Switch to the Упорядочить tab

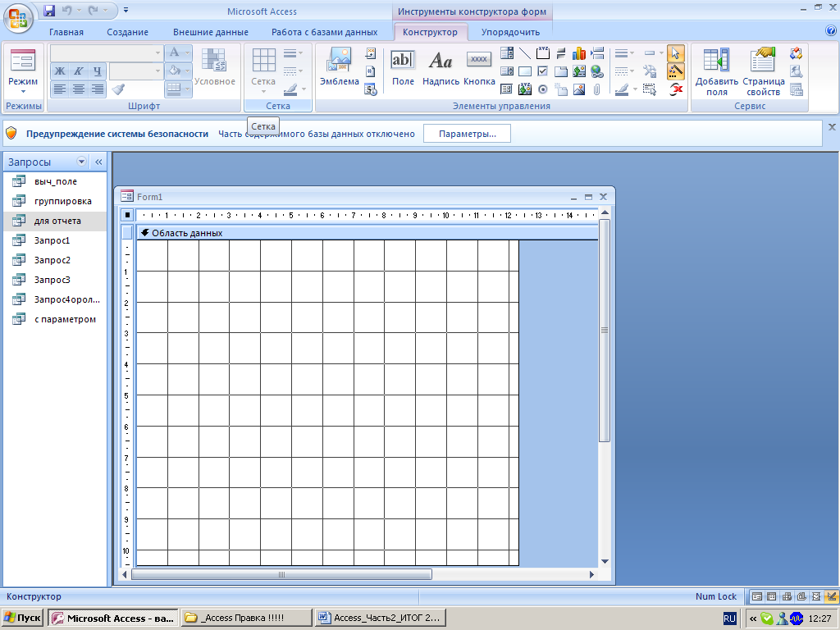(x=510, y=32)
